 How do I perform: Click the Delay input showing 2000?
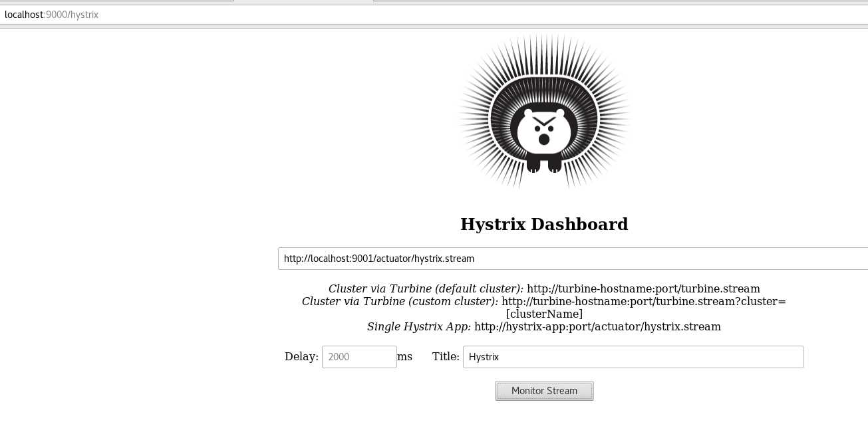pos(359,357)
